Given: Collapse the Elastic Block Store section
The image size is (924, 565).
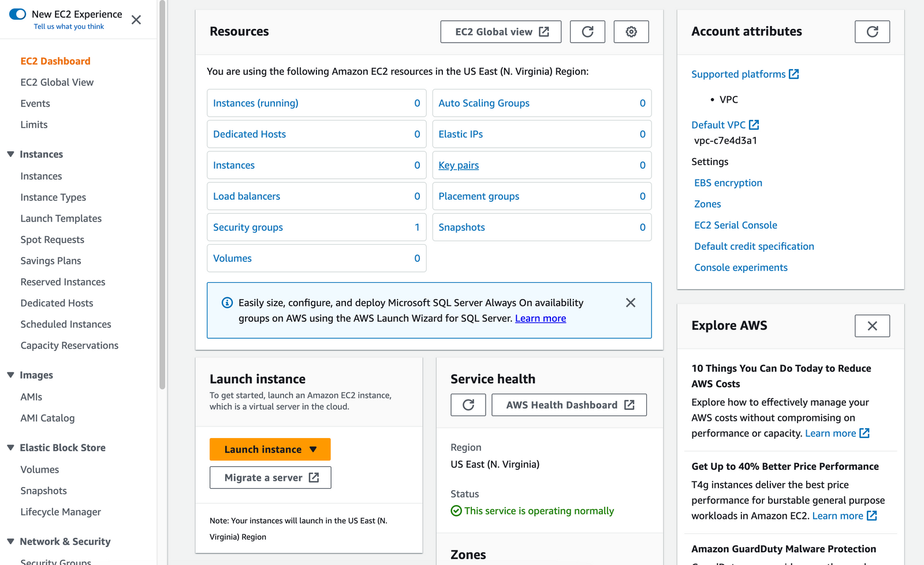Looking at the screenshot, I should pyautogui.click(x=10, y=448).
